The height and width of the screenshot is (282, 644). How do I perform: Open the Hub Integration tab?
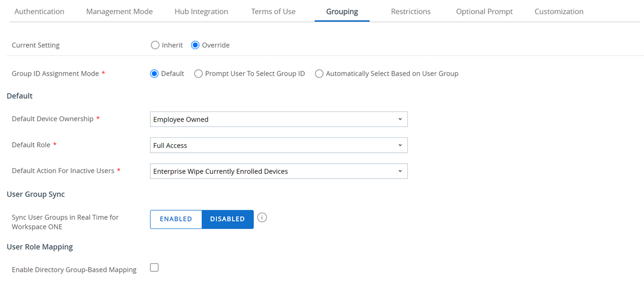click(201, 11)
